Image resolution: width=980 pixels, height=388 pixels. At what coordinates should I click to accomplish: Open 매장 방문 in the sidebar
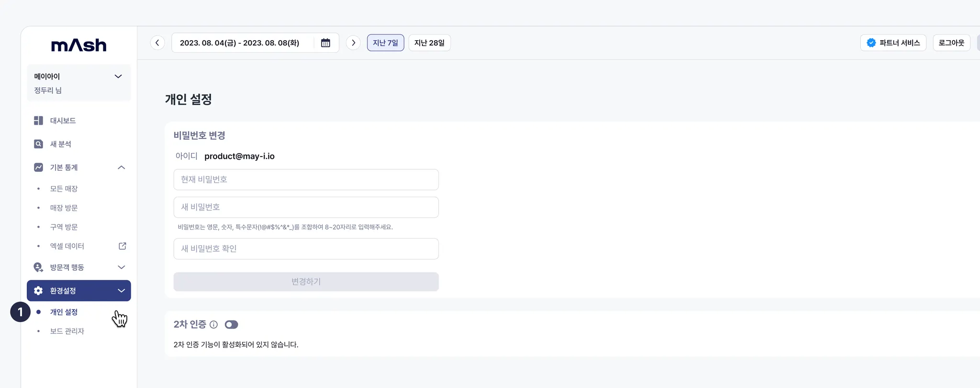64,208
